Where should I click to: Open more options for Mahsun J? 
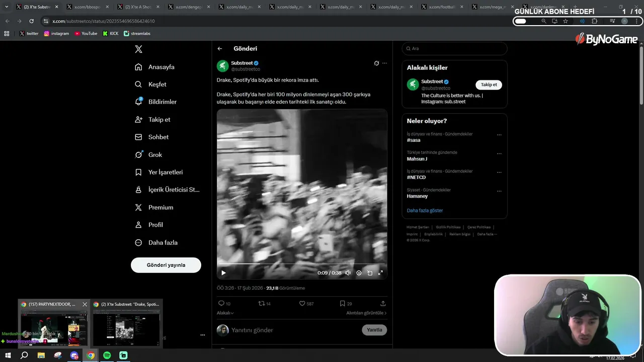point(499,153)
